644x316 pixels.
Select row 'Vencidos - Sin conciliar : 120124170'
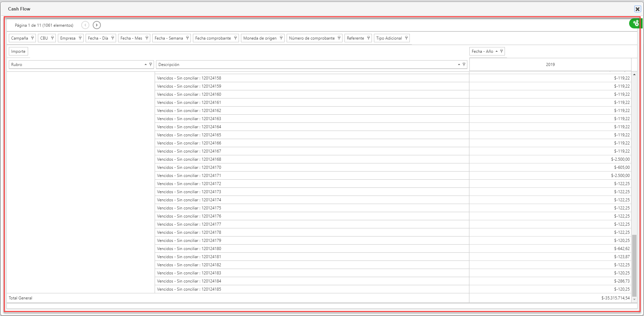pyautogui.click(x=312, y=167)
